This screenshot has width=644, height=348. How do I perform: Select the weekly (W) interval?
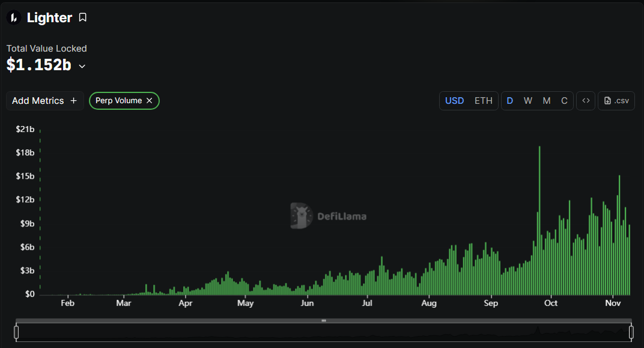point(528,101)
